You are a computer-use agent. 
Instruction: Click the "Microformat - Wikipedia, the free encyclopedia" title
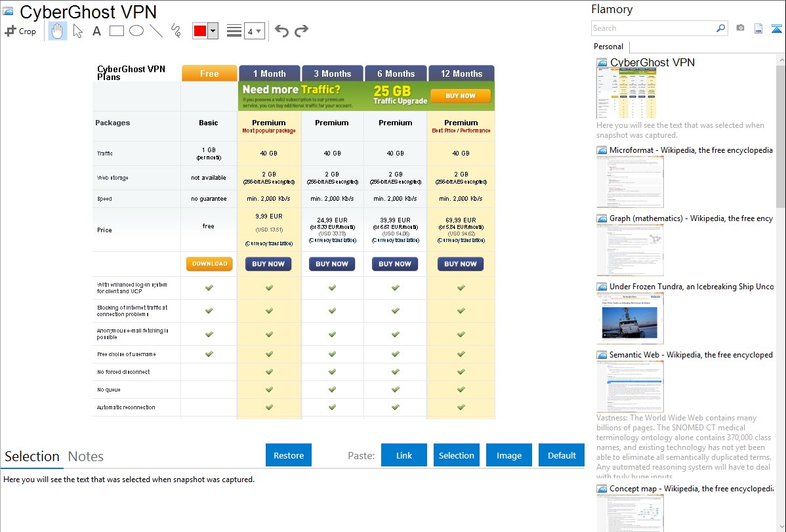691,150
